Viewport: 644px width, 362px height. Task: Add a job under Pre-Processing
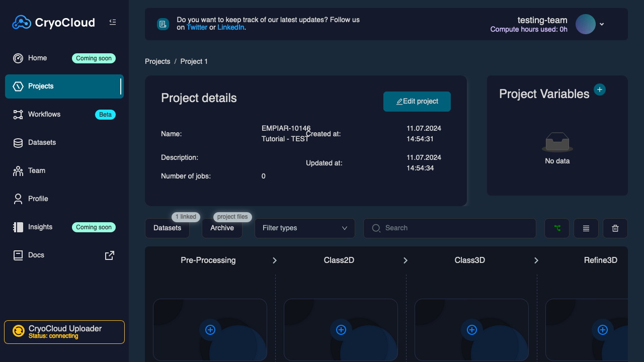210,330
